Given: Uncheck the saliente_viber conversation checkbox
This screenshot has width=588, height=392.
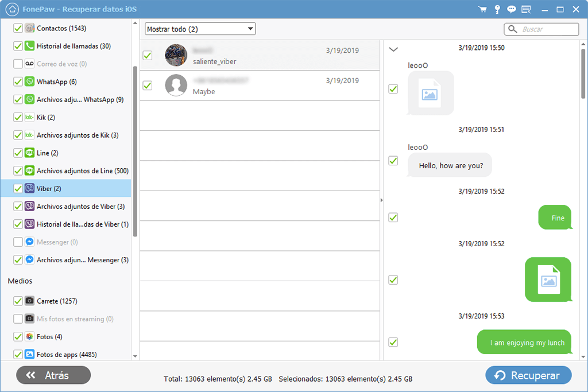Looking at the screenshot, I should coord(148,56).
